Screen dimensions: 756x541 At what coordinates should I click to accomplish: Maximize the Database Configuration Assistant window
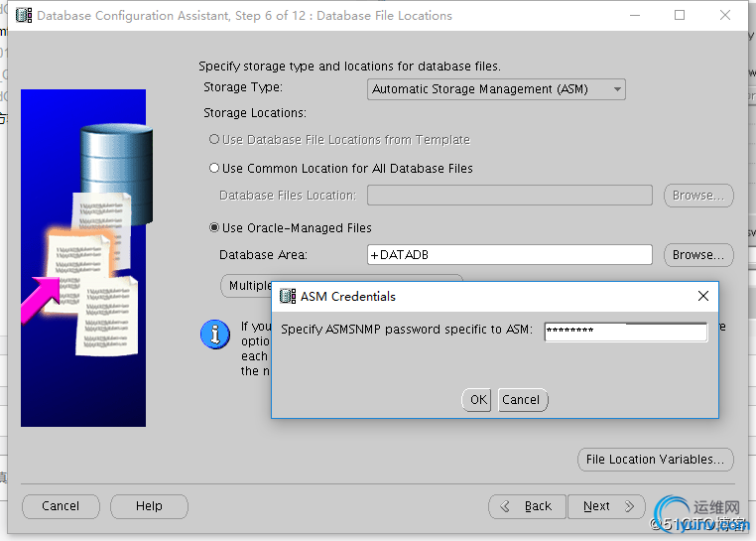pos(680,16)
